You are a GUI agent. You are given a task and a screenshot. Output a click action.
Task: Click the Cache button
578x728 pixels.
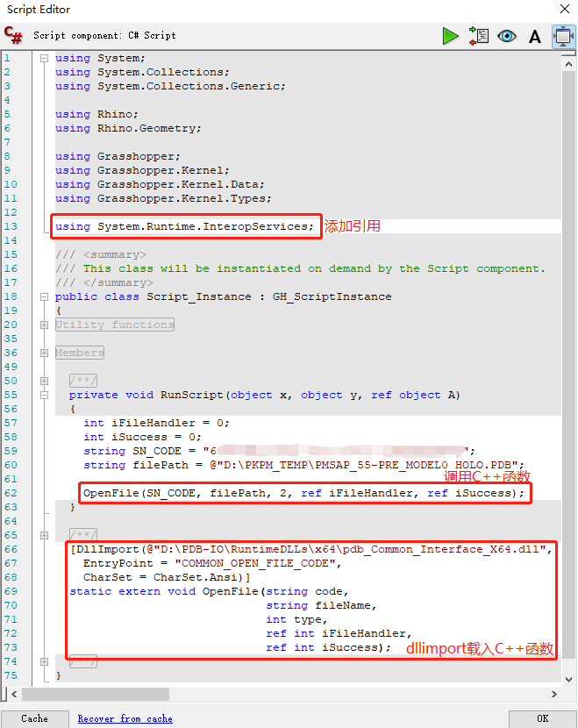point(35,718)
